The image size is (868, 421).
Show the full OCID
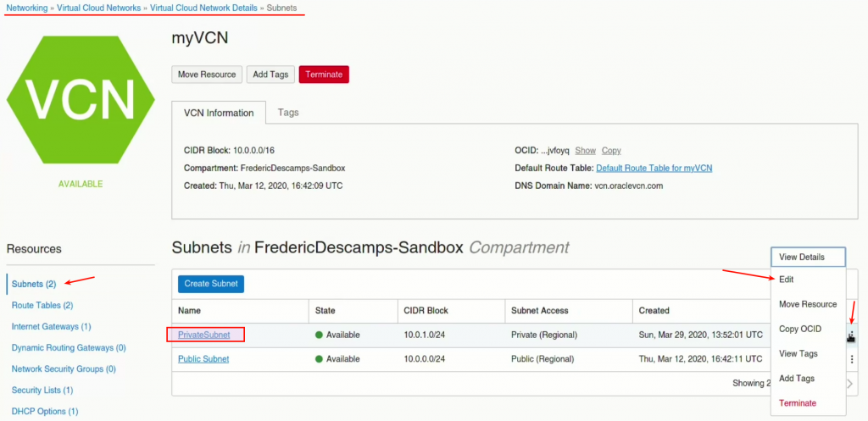pyautogui.click(x=585, y=151)
